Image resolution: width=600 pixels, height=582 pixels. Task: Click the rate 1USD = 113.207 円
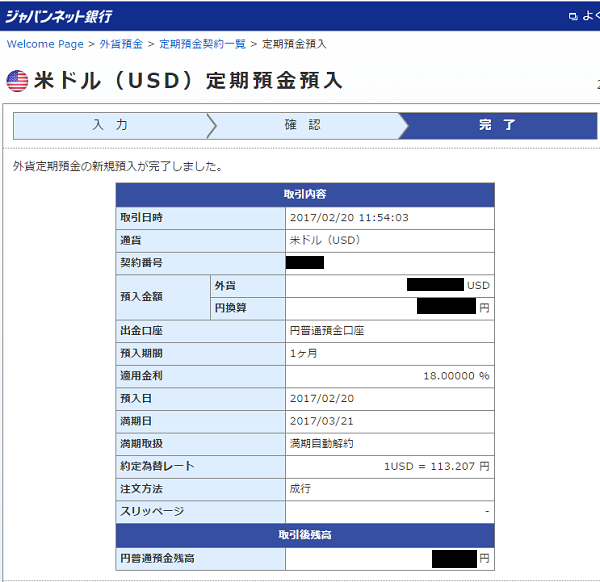tap(437, 466)
